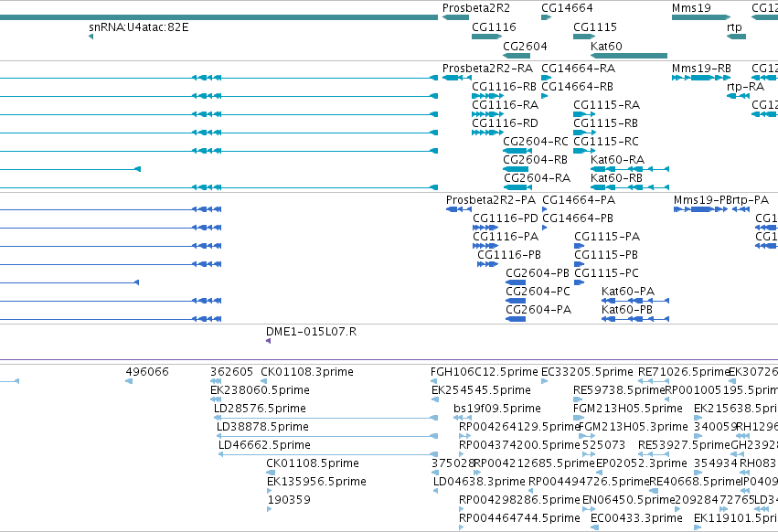Select the Kat60-PB protein
Image resolution: width=778 pixels, height=532 pixels.
626,310
